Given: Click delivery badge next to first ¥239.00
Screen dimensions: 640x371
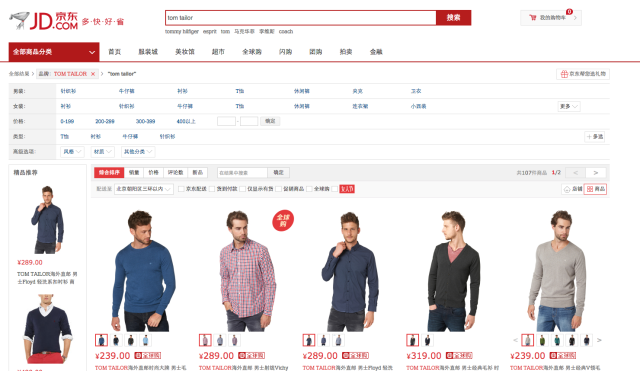Looking at the screenshot, I should (148, 355).
